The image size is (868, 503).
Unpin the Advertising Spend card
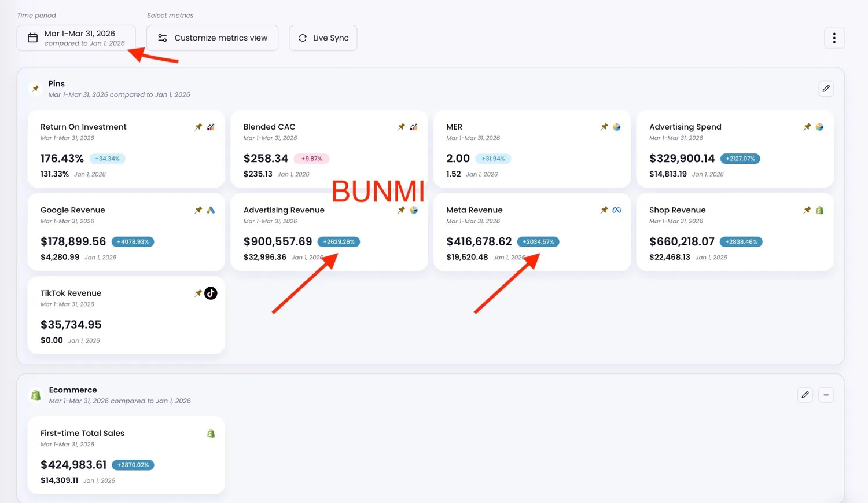tap(807, 127)
